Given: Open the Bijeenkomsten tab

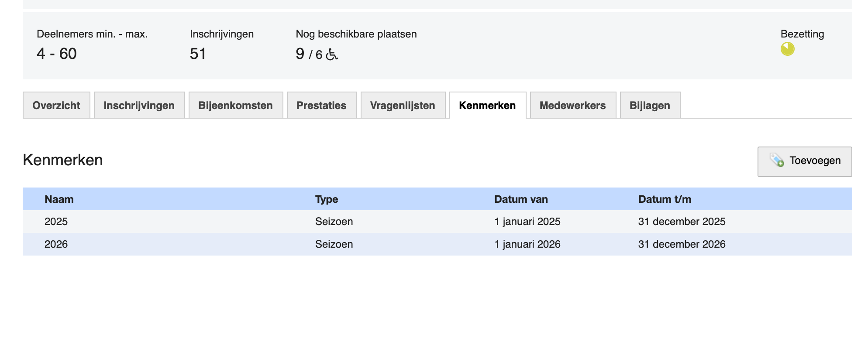Looking at the screenshot, I should [x=235, y=106].
